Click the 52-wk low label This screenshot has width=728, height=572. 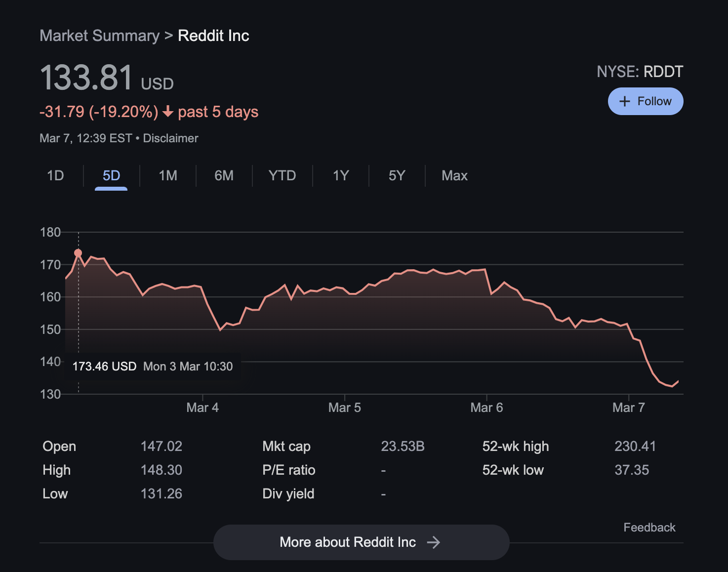point(513,470)
